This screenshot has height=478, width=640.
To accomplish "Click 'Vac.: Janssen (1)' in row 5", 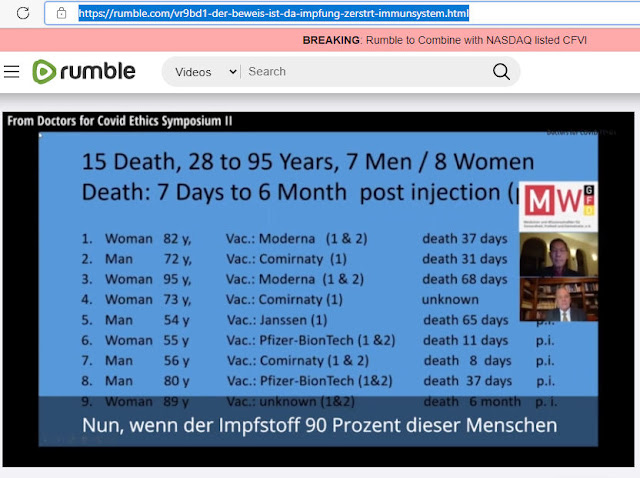I will [x=277, y=320].
